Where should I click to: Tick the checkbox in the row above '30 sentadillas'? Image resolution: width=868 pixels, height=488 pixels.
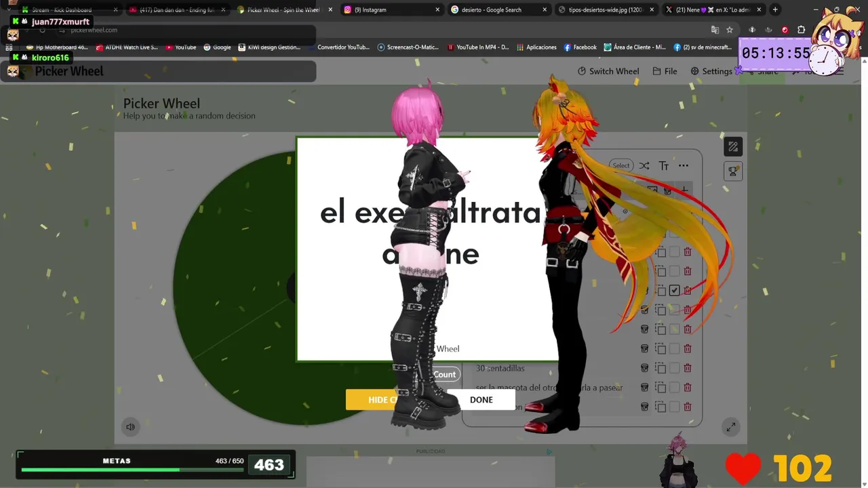674,348
